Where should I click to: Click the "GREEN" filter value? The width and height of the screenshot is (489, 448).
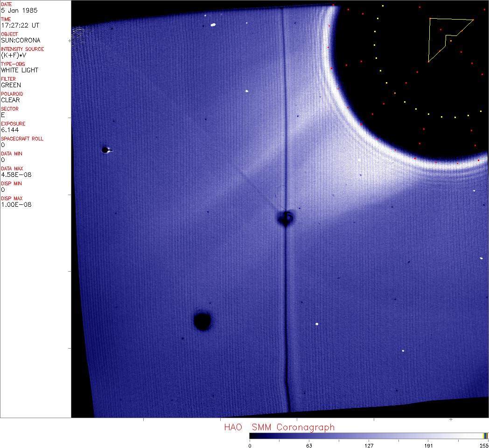11,85
